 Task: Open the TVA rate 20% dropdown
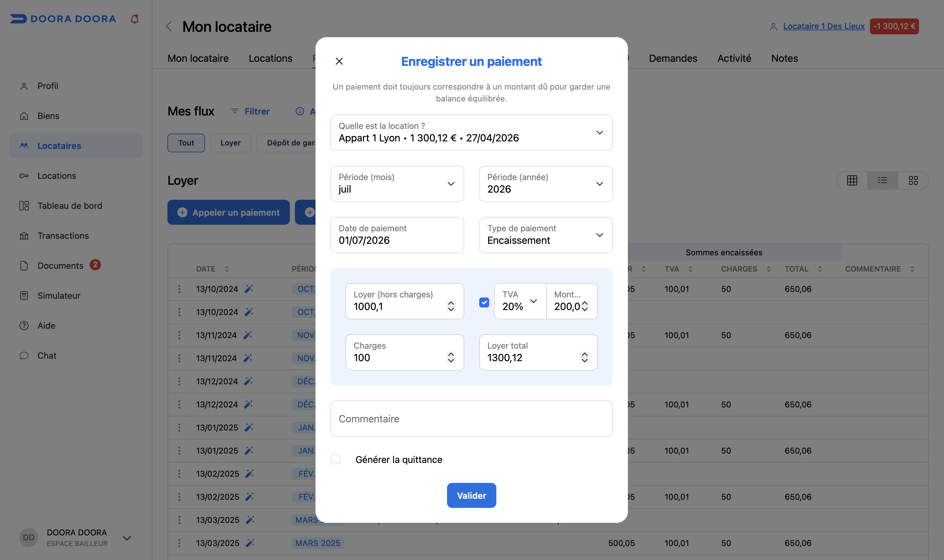coord(520,301)
